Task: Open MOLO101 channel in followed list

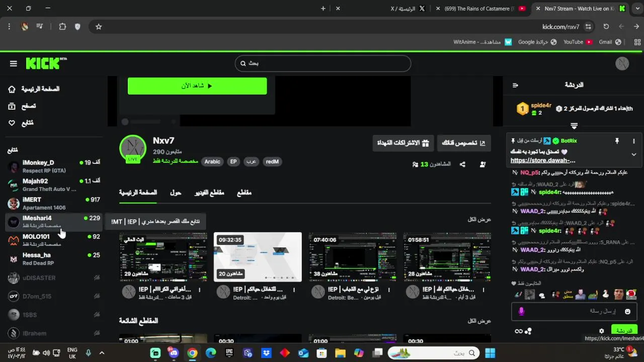Action: [54, 240]
